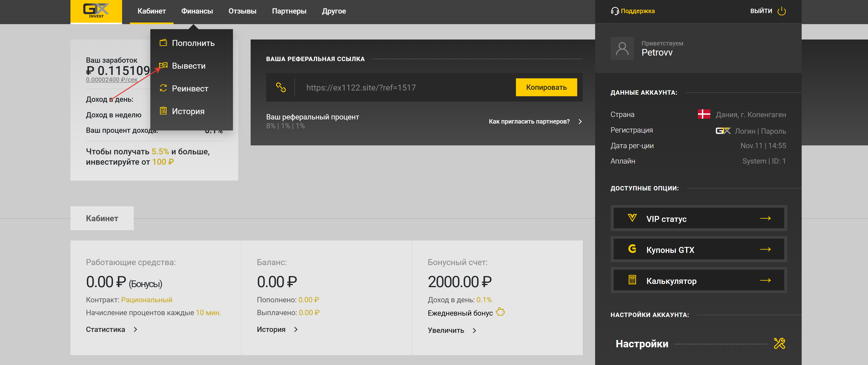Click the 0.00002400 ₽/сек rate text
The height and width of the screenshot is (365, 868).
[x=112, y=80]
